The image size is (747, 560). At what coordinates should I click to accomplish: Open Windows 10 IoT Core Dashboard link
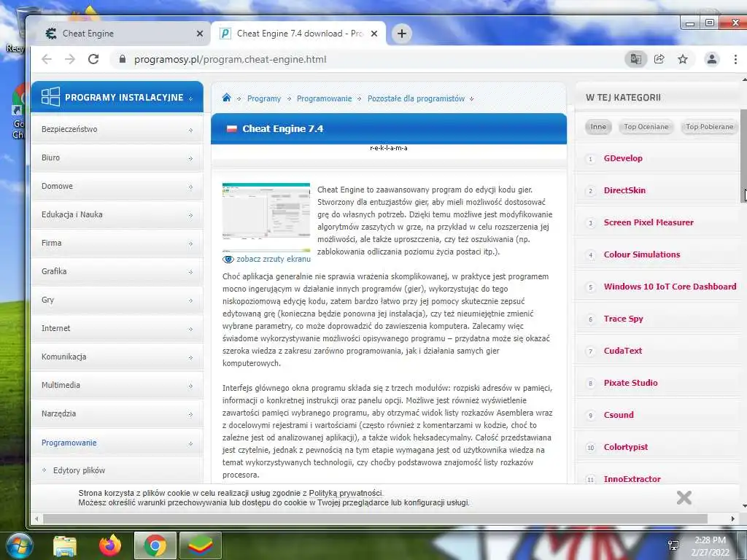(670, 287)
